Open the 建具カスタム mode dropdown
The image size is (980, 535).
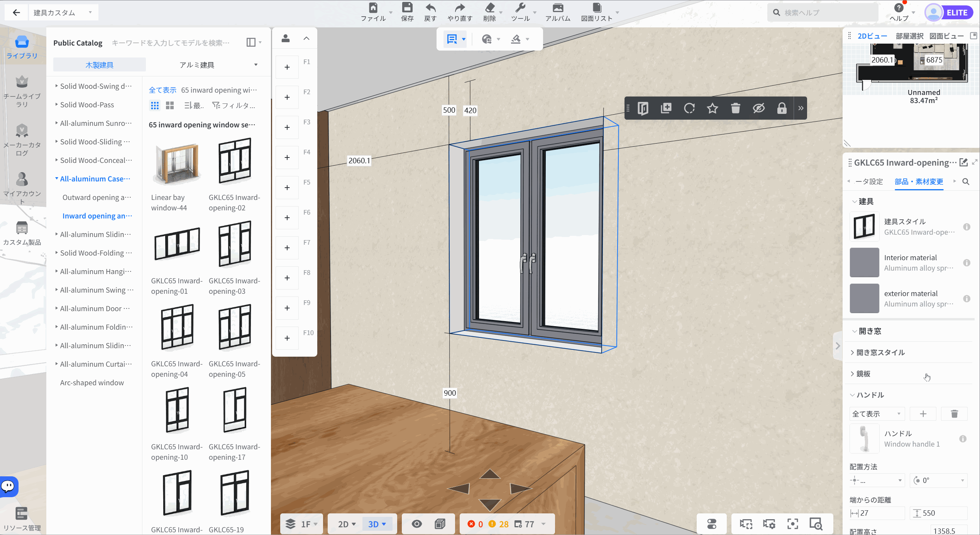63,13
